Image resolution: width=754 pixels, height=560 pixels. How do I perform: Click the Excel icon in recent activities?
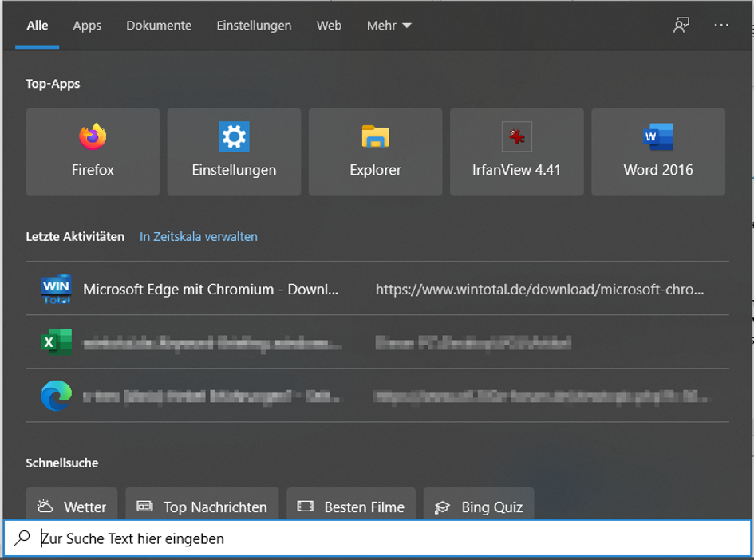coord(57,342)
